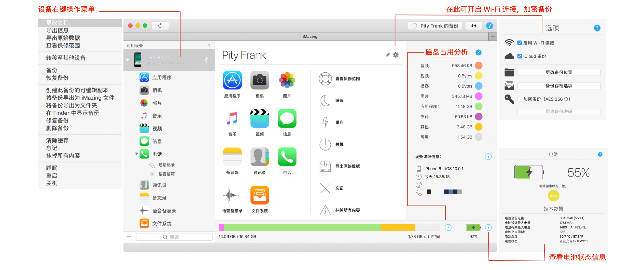Screen dimensions: 644x270
Task: Open the Videos clapperboard grid icon
Action: pos(259,118)
